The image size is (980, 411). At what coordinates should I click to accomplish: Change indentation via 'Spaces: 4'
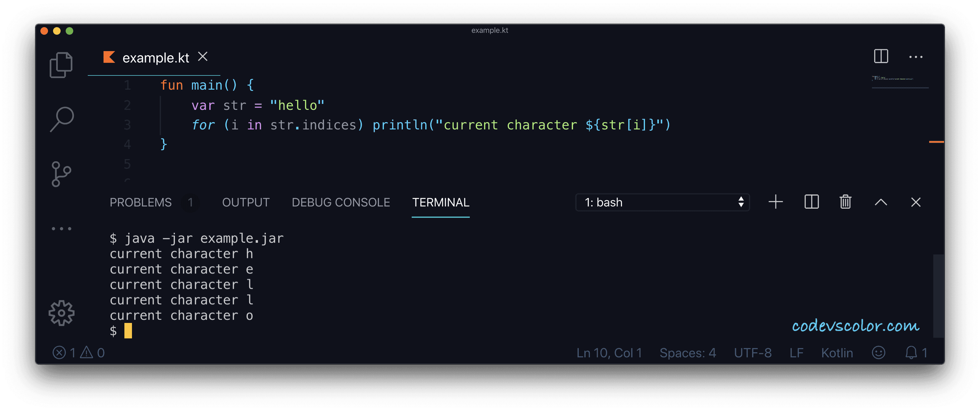tap(687, 353)
